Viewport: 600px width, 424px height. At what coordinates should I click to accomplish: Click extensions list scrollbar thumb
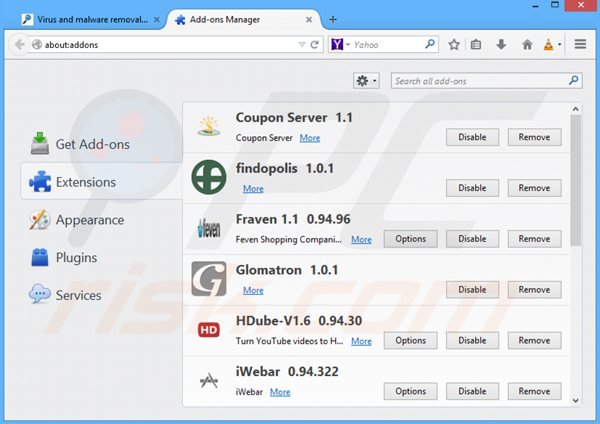pyautogui.click(x=576, y=180)
